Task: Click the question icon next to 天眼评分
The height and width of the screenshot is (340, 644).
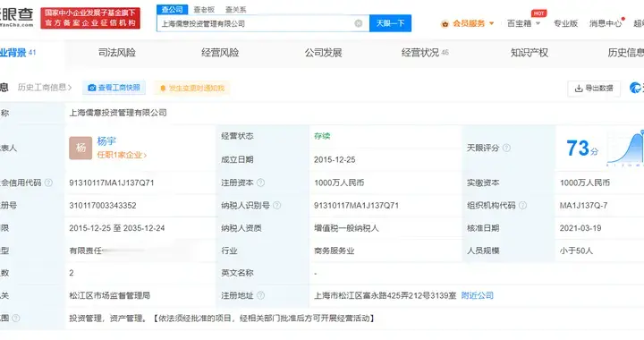Action: click(x=507, y=148)
